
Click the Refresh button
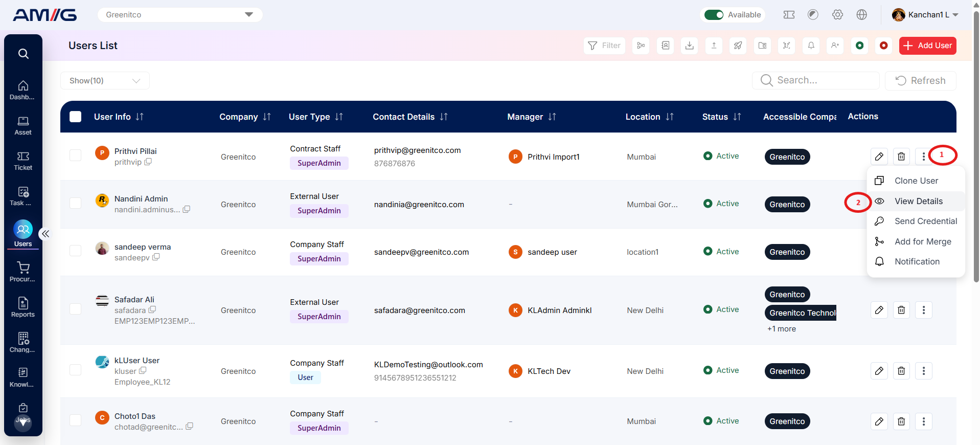920,80
